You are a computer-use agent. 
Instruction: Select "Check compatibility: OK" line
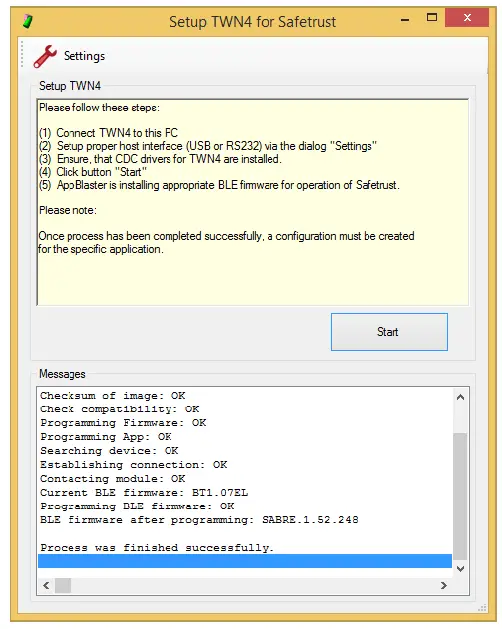[x=120, y=409]
